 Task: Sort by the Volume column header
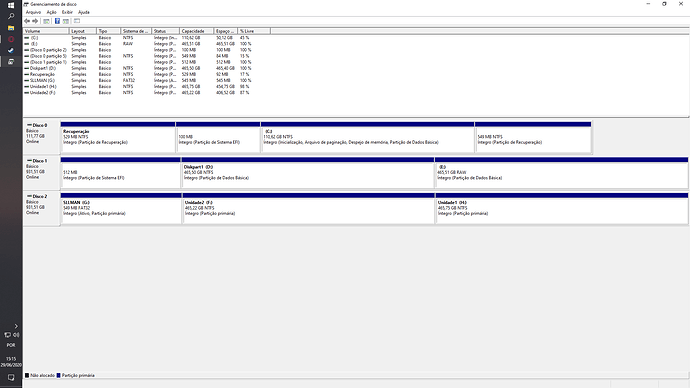pos(46,31)
